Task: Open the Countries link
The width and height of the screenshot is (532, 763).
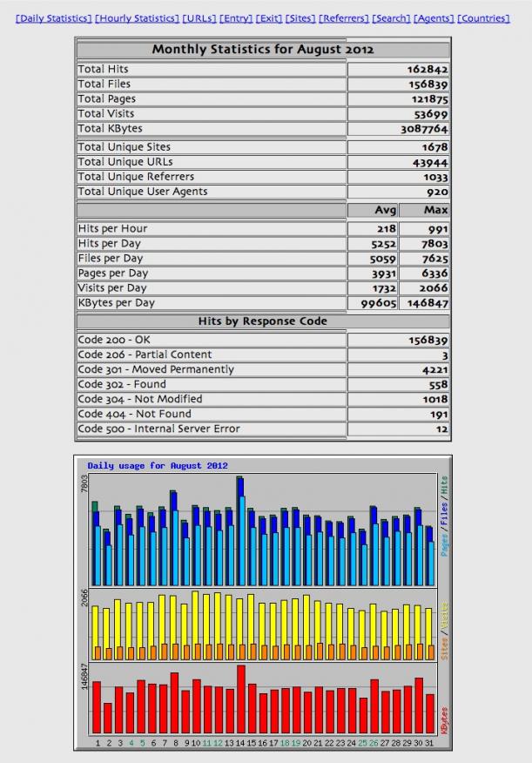Action: 483,18
